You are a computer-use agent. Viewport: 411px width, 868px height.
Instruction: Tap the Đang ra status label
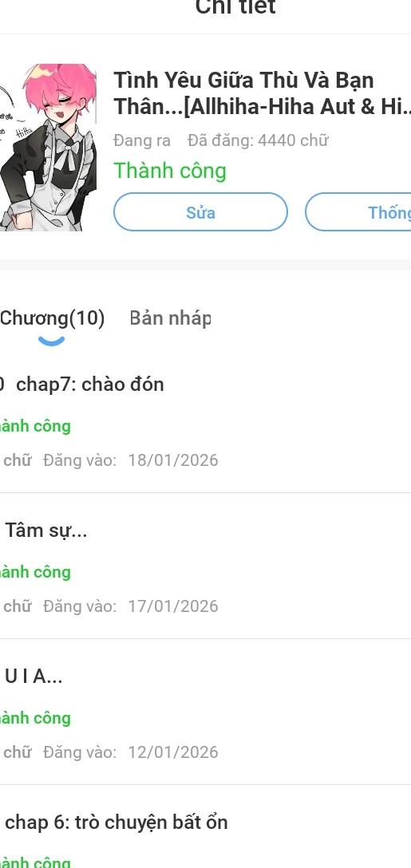point(142,140)
